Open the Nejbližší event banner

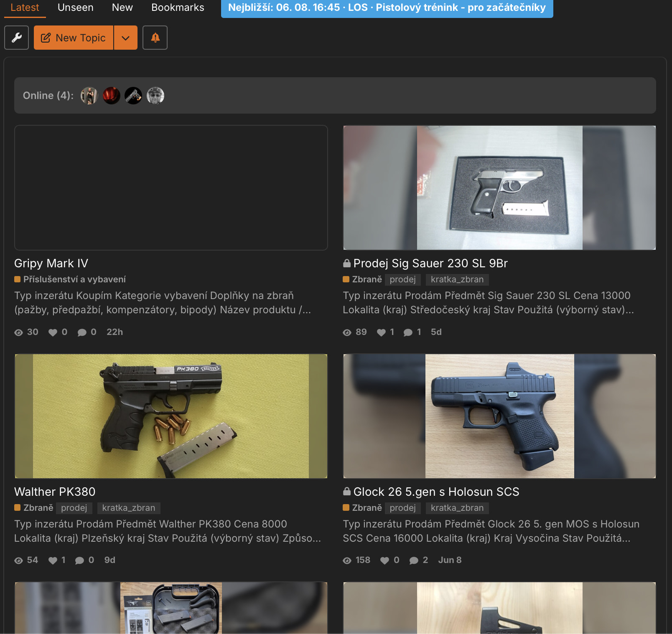[x=387, y=8]
